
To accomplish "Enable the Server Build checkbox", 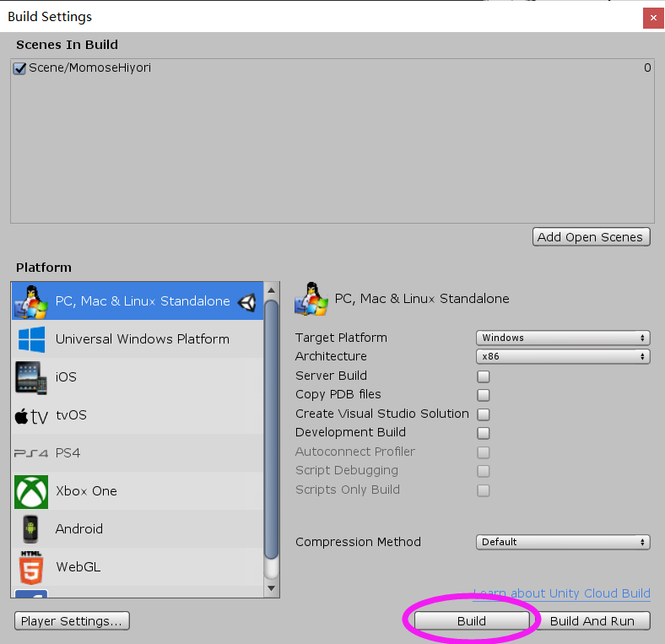I will pyautogui.click(x=484, y=376).
